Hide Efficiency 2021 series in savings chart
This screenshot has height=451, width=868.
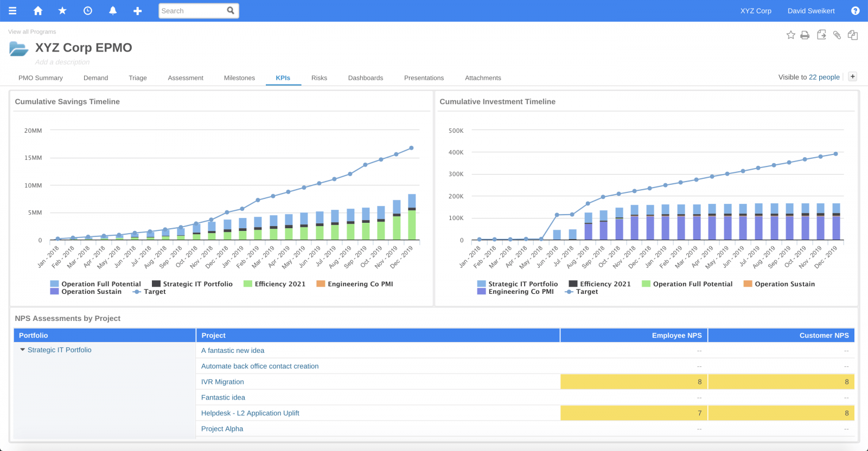coord(279,284)
